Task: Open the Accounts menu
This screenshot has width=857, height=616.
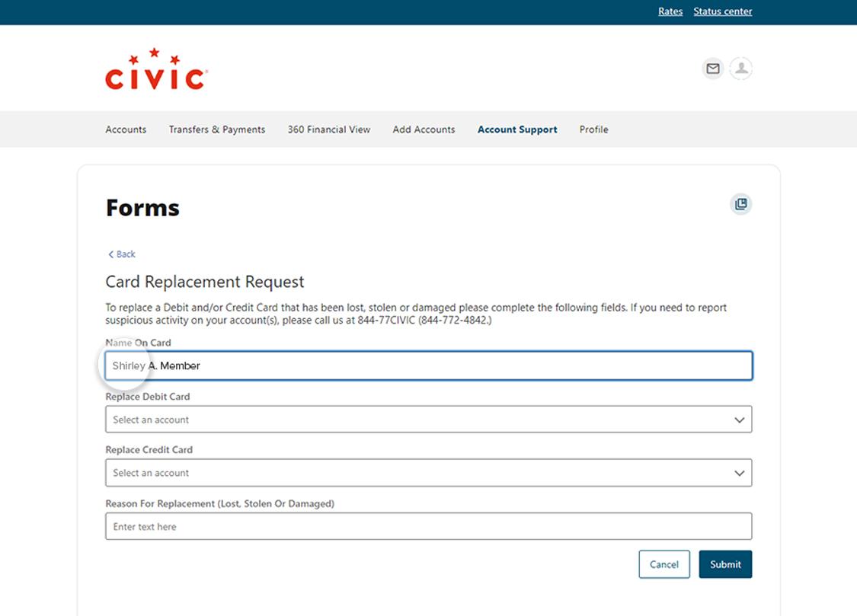Action: pyautogui.click(x=126, y=129)
